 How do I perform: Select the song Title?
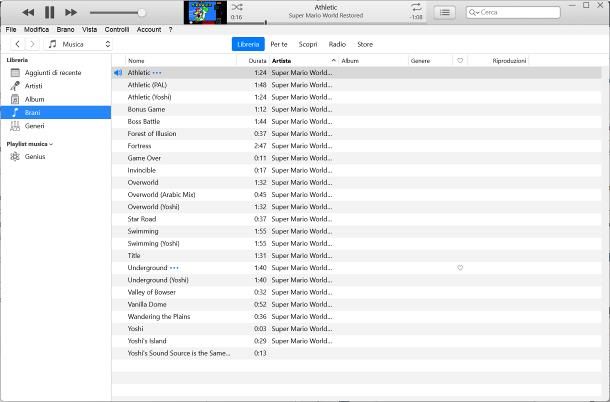click(356, 256)
